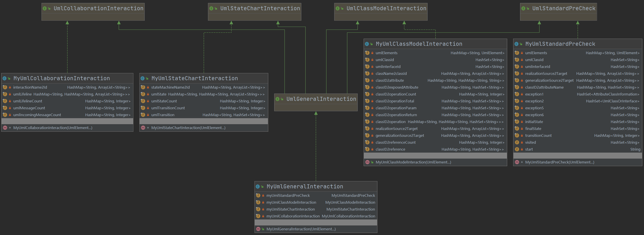Select the UmlStateChartInteraction interface title
This screenshot has height=235, width=644.
click(260, 8)
